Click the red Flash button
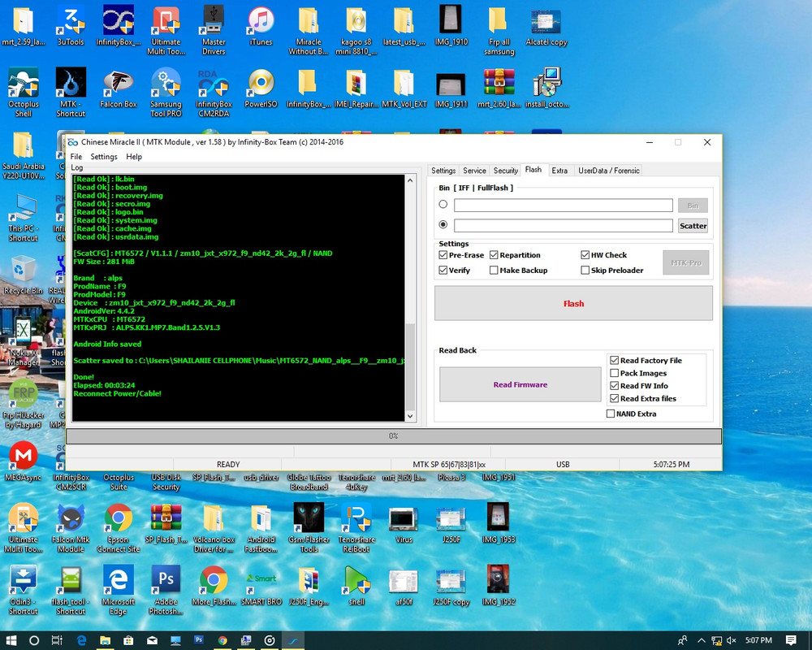Screen dimensions: 812x650 pos(573,304)
